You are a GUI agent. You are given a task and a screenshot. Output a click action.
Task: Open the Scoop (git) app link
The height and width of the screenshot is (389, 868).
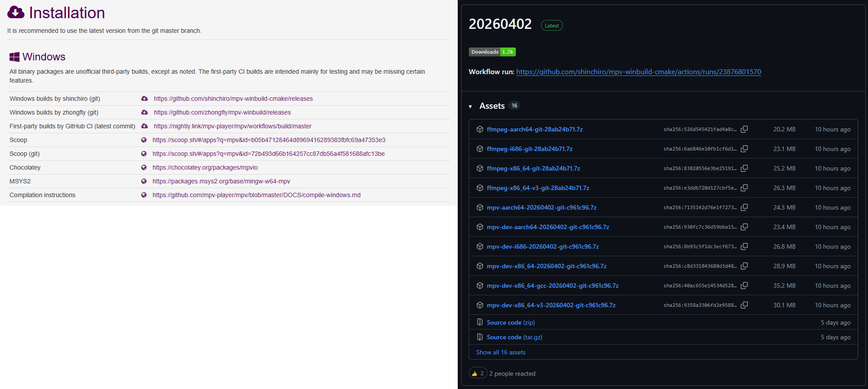[269, 154]
